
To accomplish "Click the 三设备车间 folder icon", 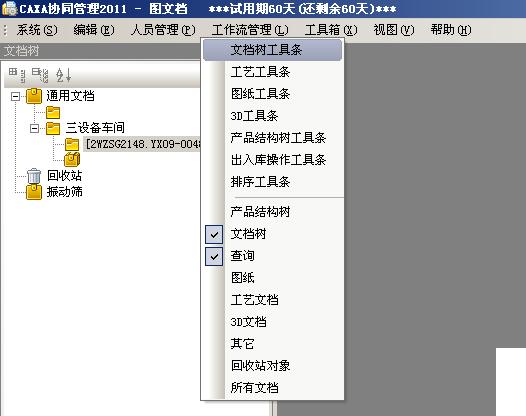I will [53, 128].
